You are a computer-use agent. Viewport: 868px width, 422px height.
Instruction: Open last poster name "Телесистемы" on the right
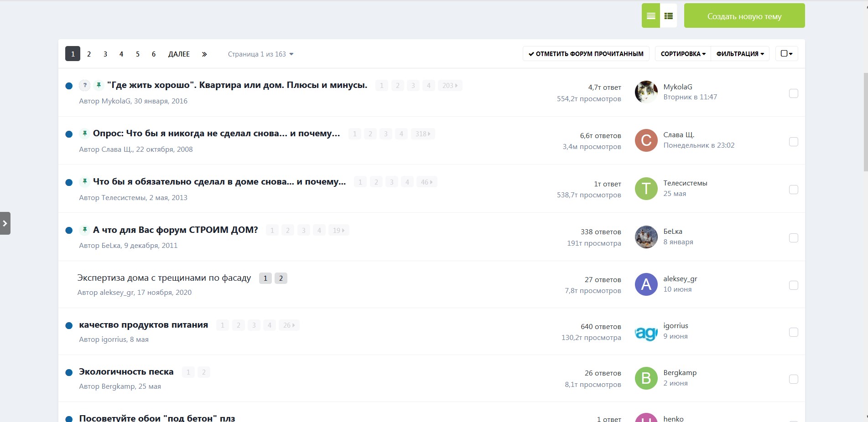[x=685, y=183]
